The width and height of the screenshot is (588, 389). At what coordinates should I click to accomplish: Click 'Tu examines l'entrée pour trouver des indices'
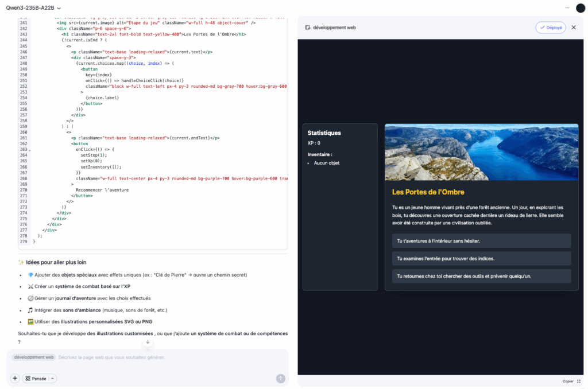point(481,259)
